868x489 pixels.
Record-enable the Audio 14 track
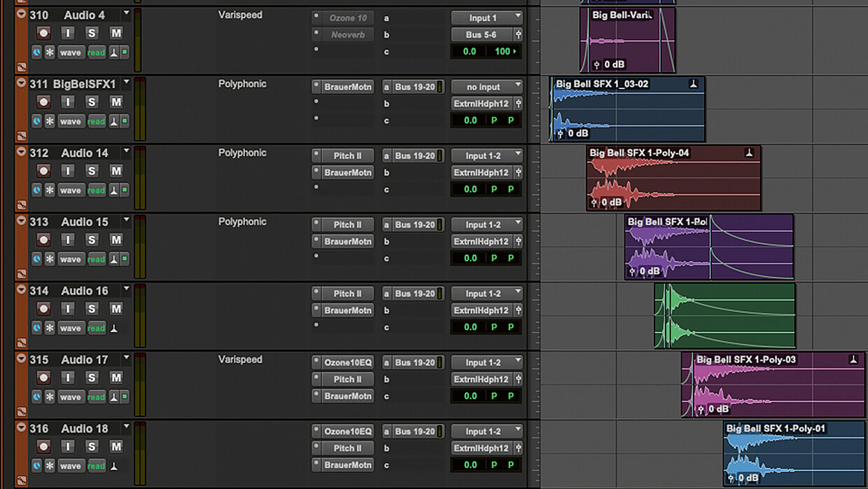(44, 171)
